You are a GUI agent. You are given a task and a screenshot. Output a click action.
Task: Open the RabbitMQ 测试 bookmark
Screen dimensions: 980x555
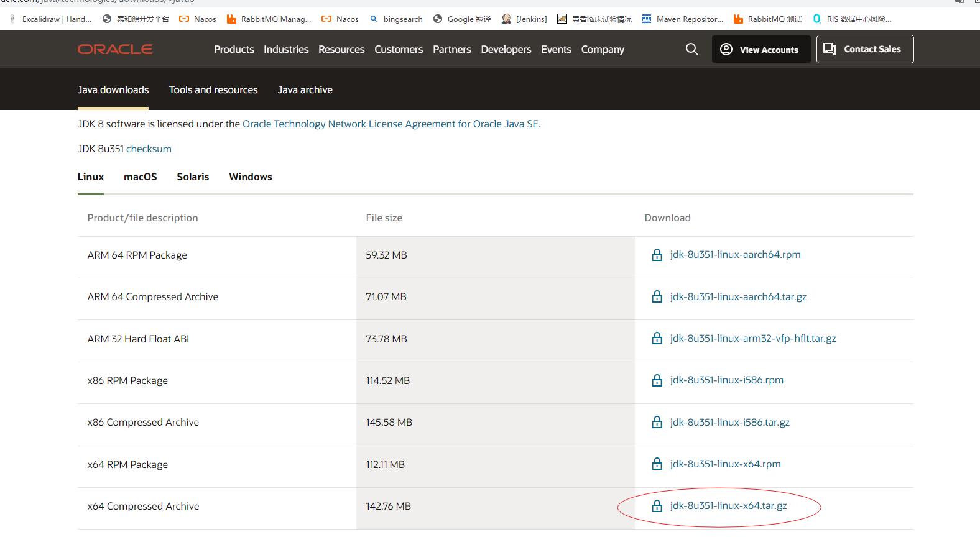[768, 19]
